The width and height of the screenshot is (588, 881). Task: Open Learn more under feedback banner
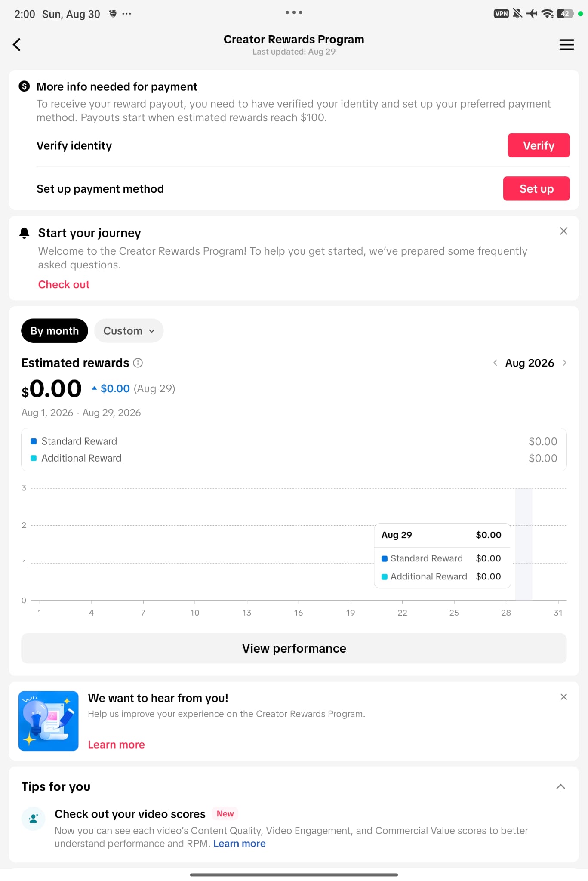coord(116,745)
